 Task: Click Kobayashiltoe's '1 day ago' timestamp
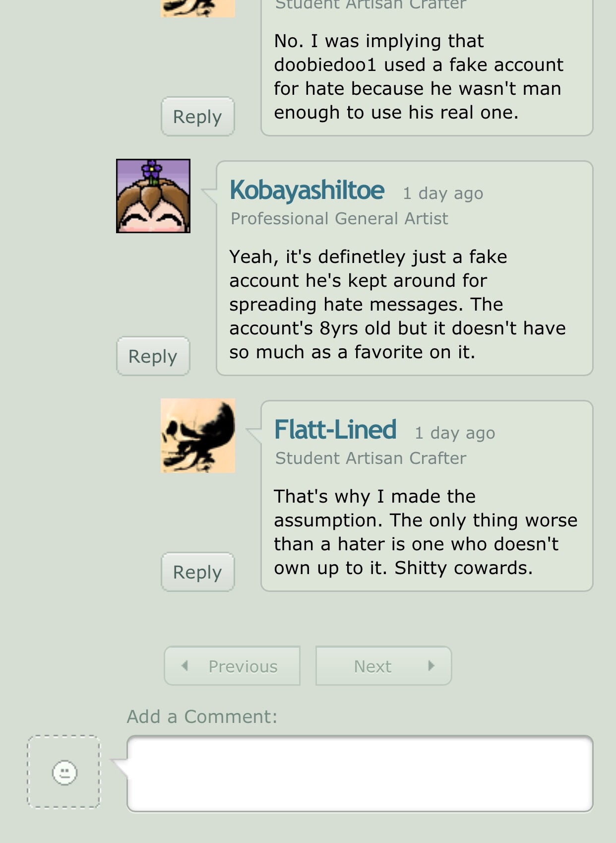(x=443, y=193)
